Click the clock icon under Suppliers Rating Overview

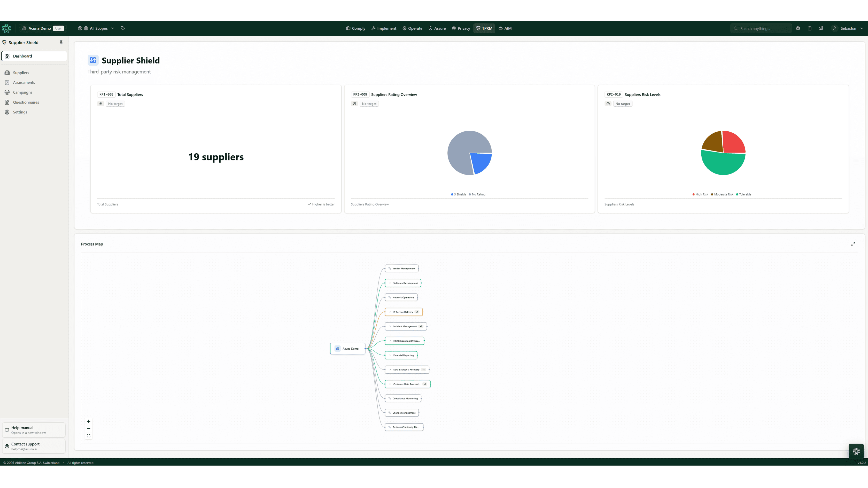point(354,104)
